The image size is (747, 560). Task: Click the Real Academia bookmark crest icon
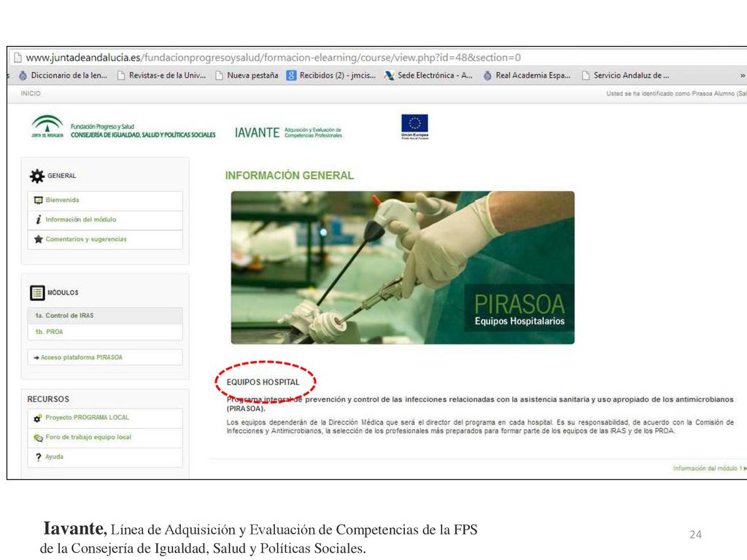(487, 75)
